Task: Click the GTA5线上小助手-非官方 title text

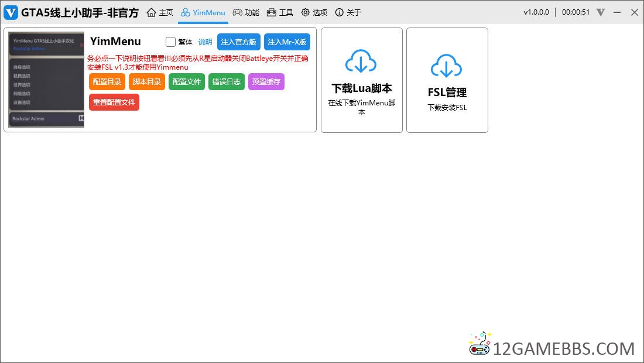Action: tap(80, 13)
